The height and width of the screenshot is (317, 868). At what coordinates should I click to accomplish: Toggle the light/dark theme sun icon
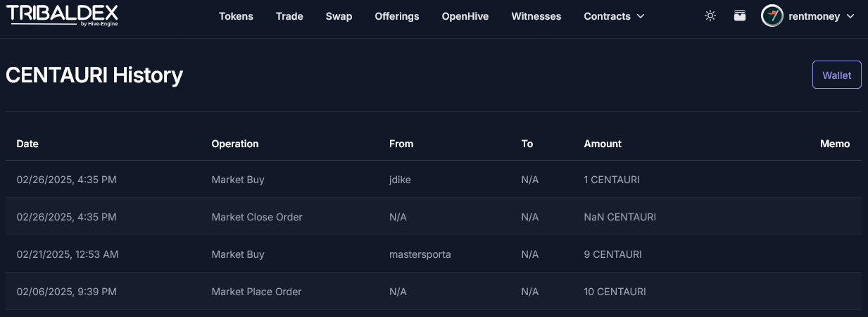[x=710, y=15]
